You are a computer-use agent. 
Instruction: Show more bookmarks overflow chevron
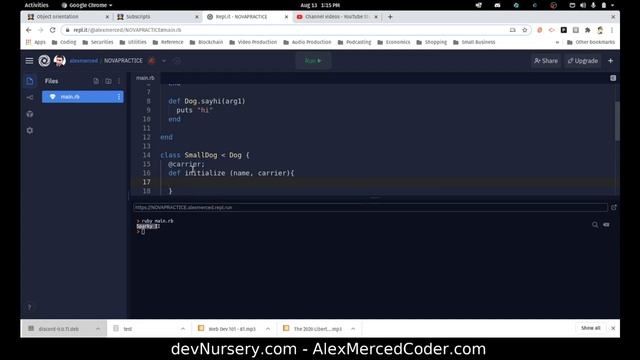click(x=557, y=42)
